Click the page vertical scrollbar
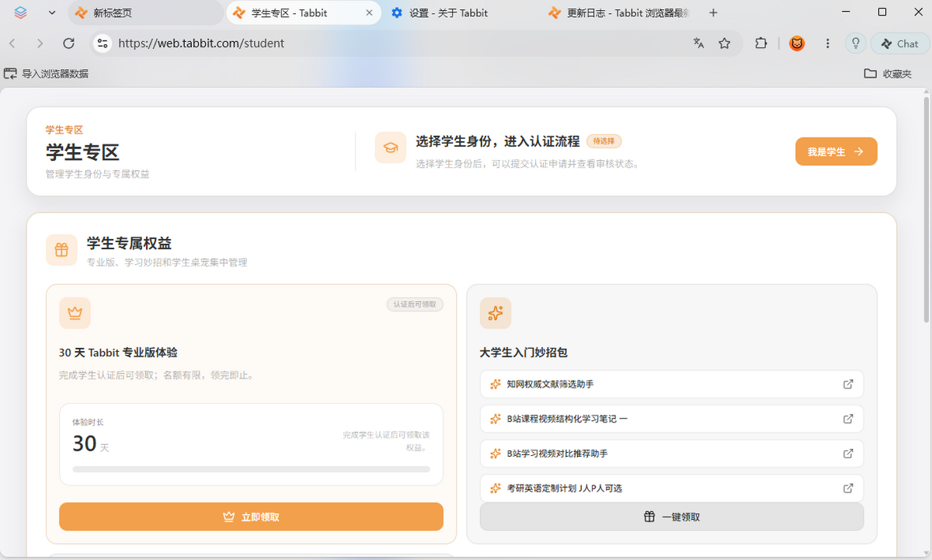This screenshot has width=932, height=560. click(x=927, y=210)
